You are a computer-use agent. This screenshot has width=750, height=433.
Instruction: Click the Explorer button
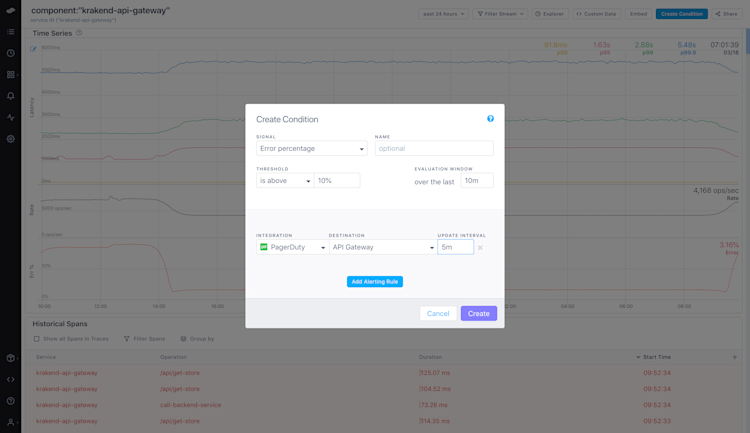point(549,14)
